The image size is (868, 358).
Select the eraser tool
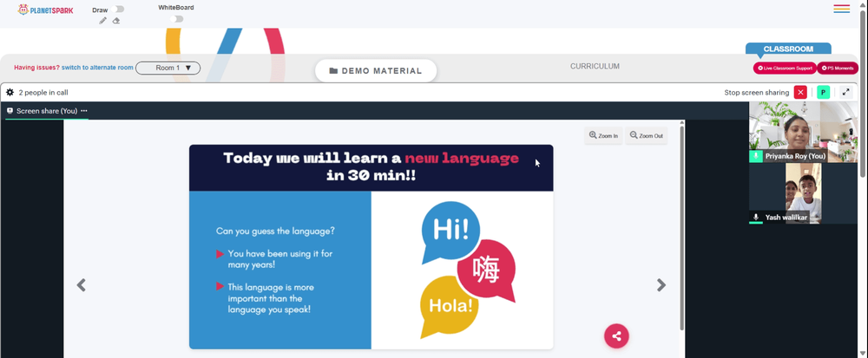[x=116, y=21]
